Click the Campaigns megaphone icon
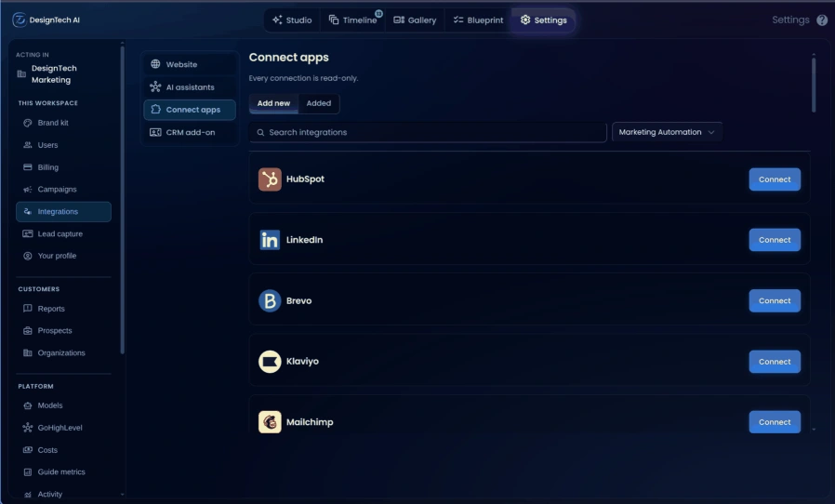The width and height of the screenshot is (835, 504). click(28, 189)
